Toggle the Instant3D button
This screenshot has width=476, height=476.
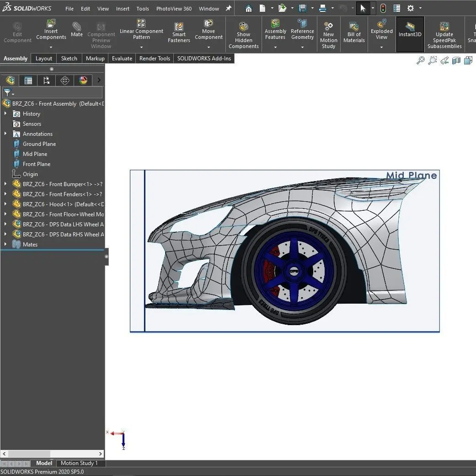click(410, 30)
